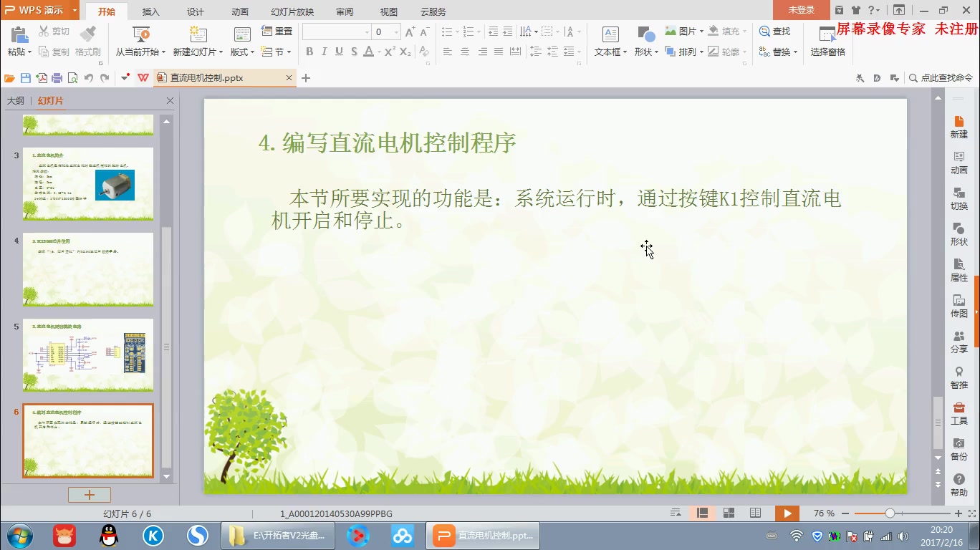The image size is (980, 550).
Task: Click the open folder icon in quick toolbar
Action: point(10,78)
